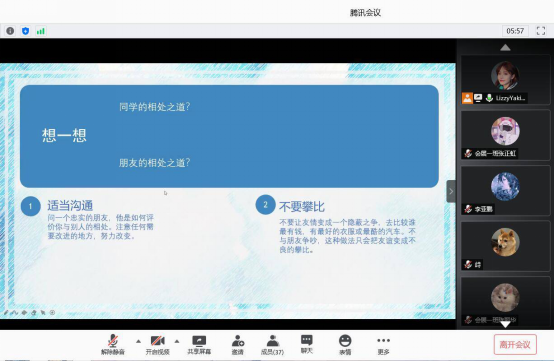Open the emoji reactions (表情) button
Screen dimensions: 554x362
345,345
